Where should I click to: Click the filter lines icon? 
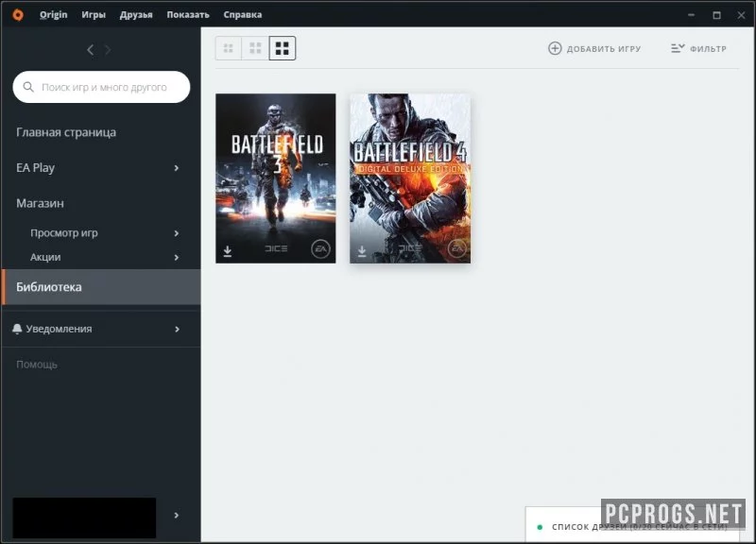pyautogui.click(x=678, y=48)
